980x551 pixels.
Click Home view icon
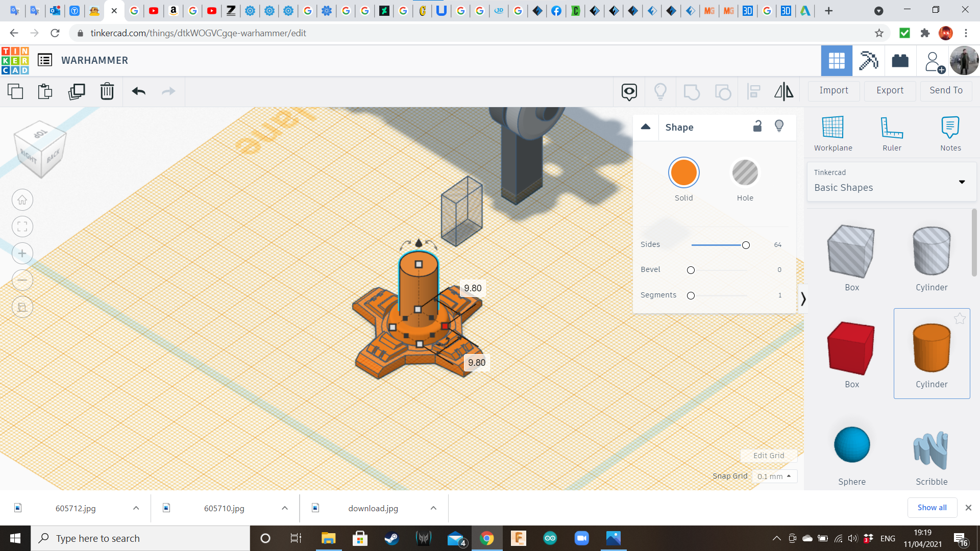[22, 200]
